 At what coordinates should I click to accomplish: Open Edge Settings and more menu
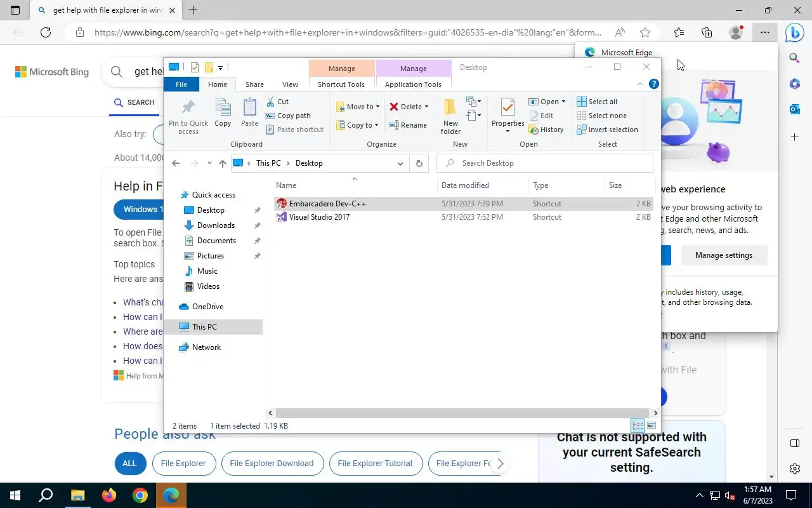[x=765, y=32]
